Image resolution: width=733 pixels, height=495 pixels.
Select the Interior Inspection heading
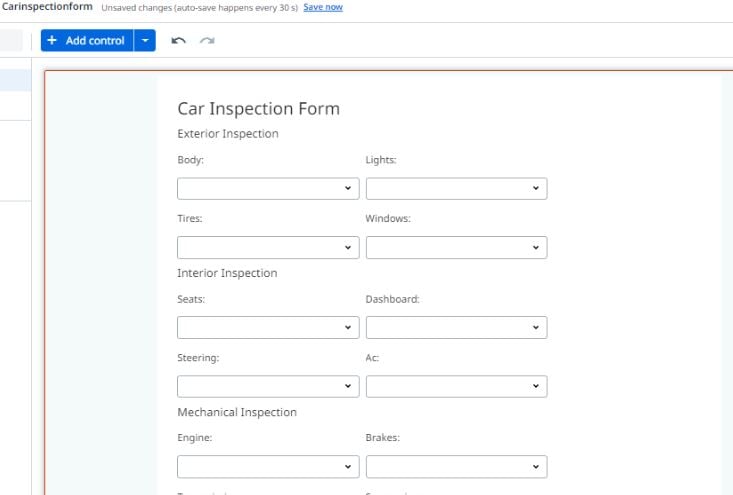[x=227, y=273]
